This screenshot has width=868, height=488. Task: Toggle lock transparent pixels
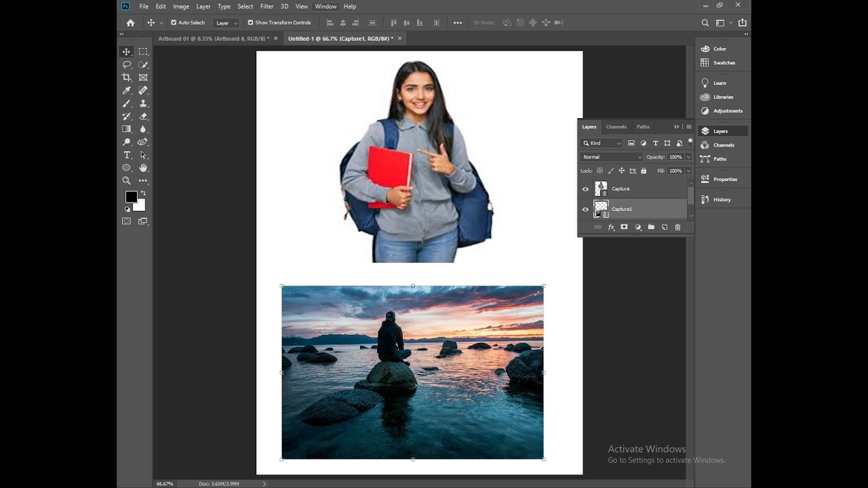pos(599,171)
